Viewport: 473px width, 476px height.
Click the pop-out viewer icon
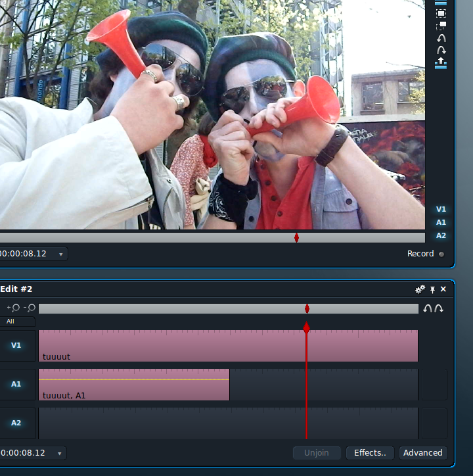pos(441,26)
